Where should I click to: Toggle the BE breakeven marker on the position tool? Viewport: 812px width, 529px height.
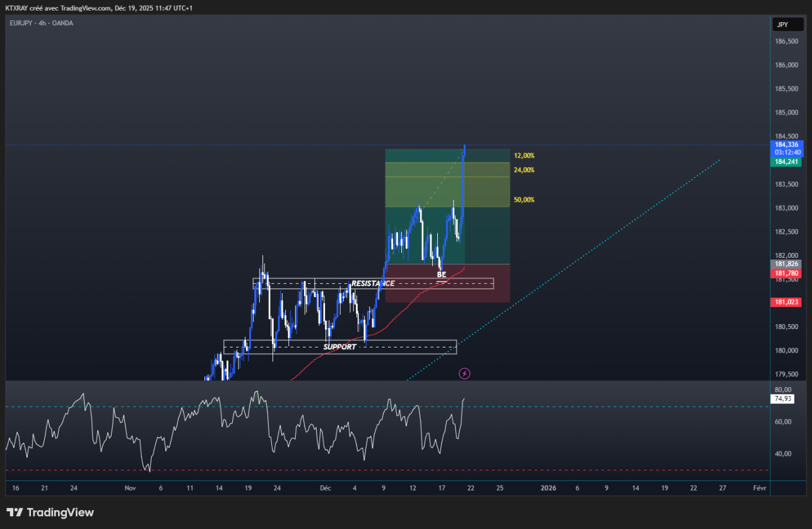coord(441,274)
